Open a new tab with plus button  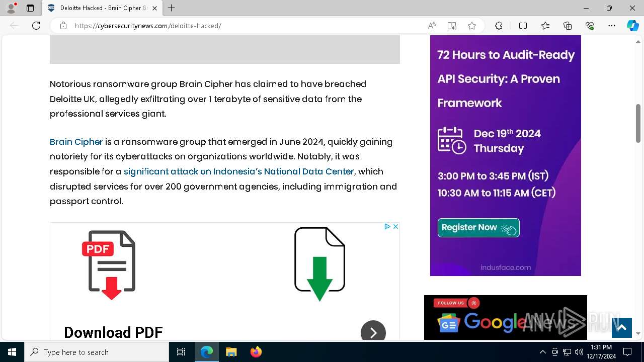click(x=172, y=8)
